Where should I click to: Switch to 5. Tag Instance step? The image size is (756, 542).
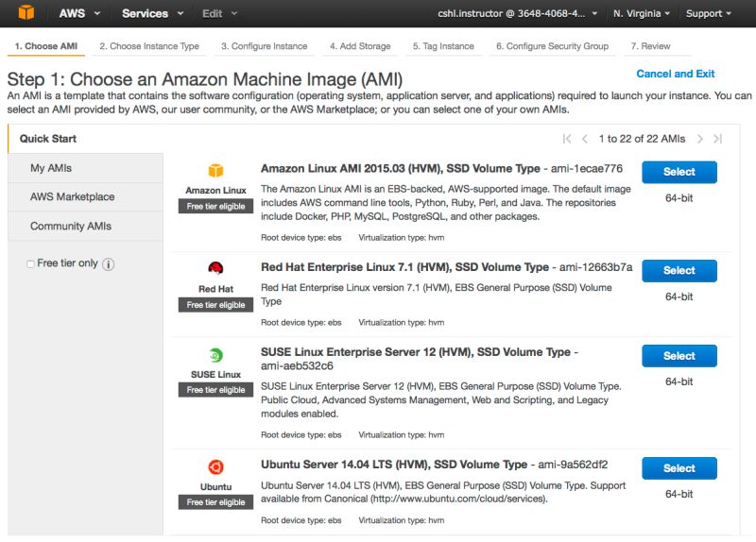point(443,46)
